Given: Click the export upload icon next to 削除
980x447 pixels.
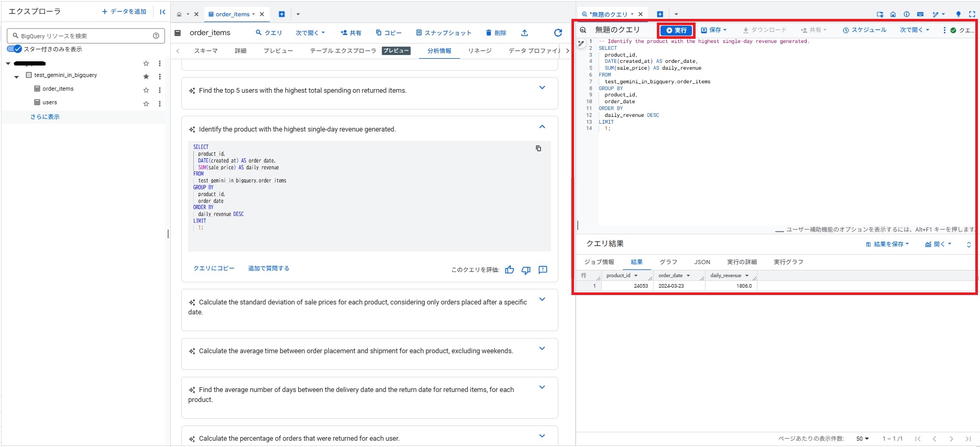Looking at the screenshot, I should [x=524, y=33].
